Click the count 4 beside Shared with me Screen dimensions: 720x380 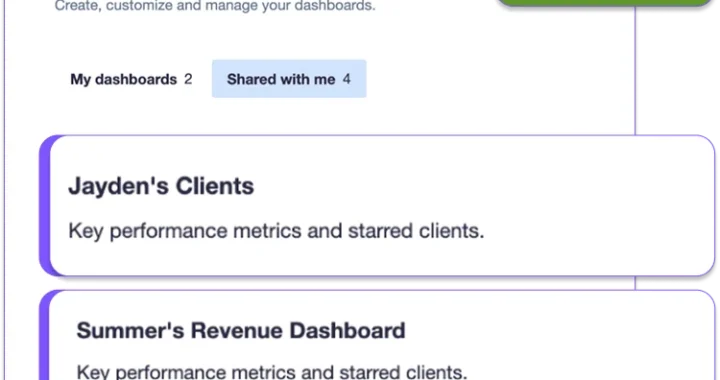pyautogui.click(x=347, y=79)
